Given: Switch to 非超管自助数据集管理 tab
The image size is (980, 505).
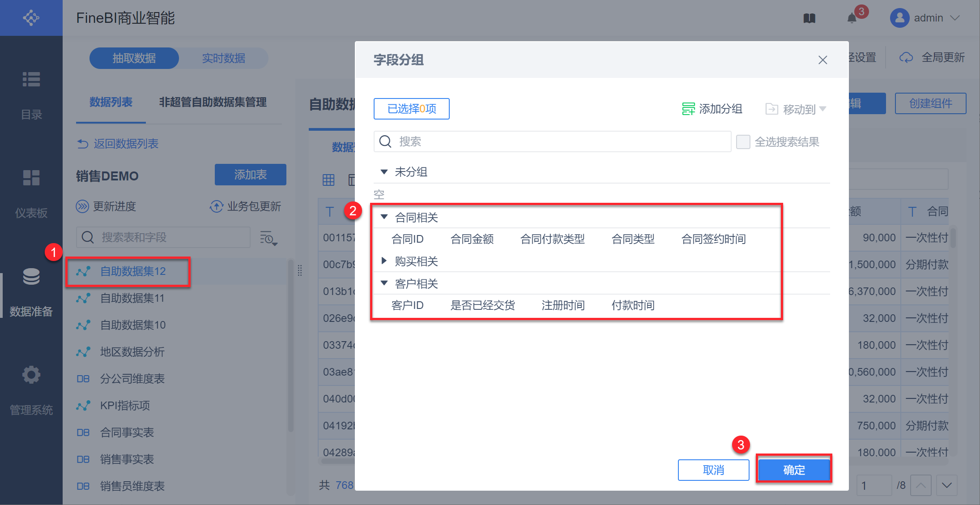Looking at the screenshot, I should tap(213, 102).
